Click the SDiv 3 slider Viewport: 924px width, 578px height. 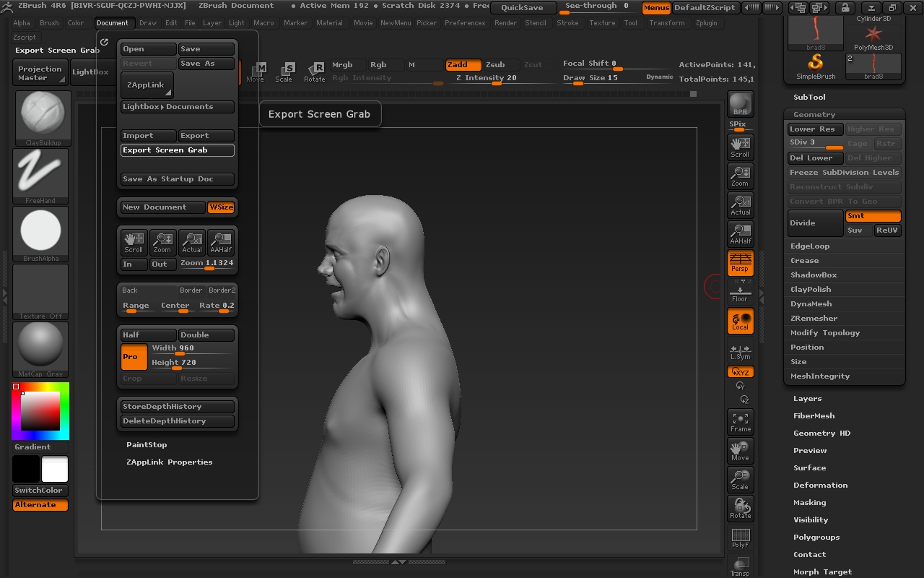coord(816,143)
